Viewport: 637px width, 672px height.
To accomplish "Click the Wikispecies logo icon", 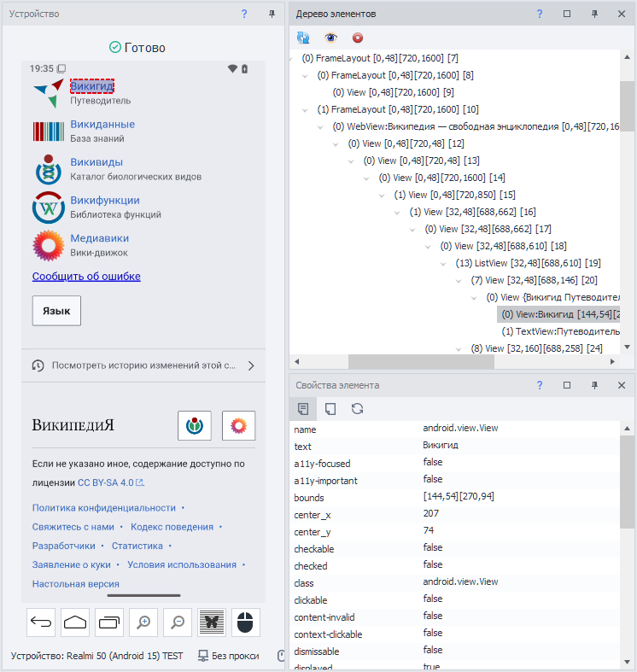I will coord(49,169).
